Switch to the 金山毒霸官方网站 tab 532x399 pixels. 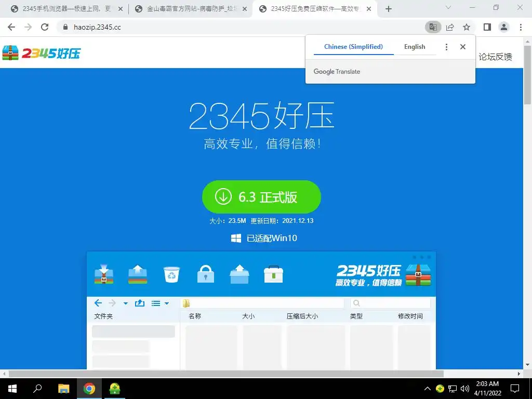[190, 9]
